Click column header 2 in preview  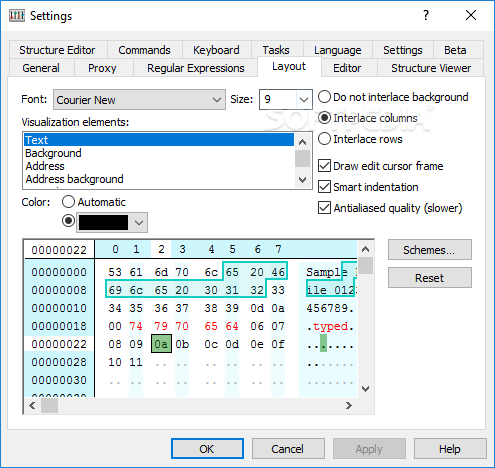[x=161, y=249]
